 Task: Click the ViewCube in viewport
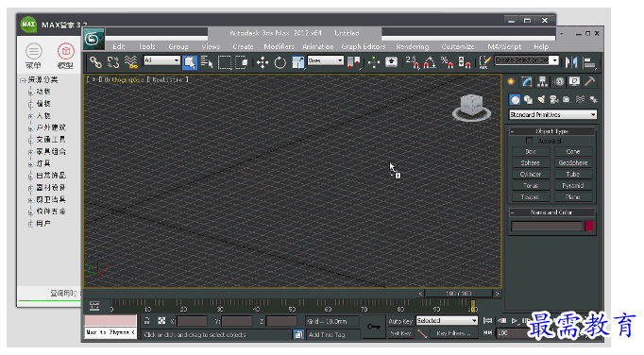point(471,107)
